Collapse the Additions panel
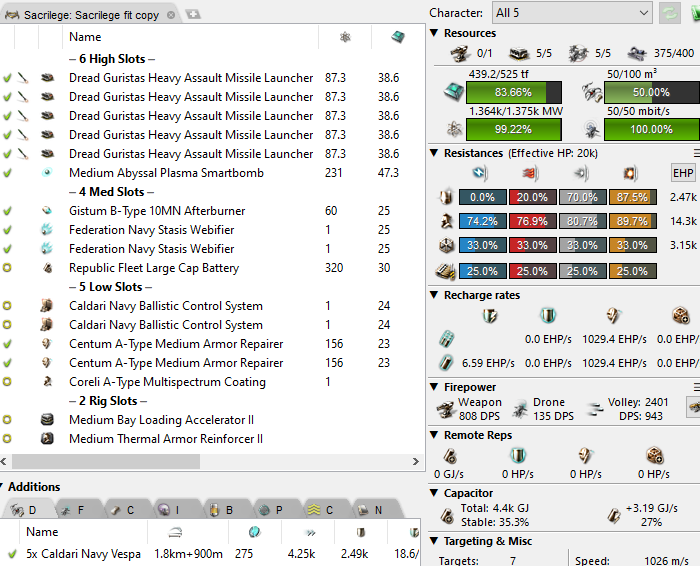 pos(1,487)
